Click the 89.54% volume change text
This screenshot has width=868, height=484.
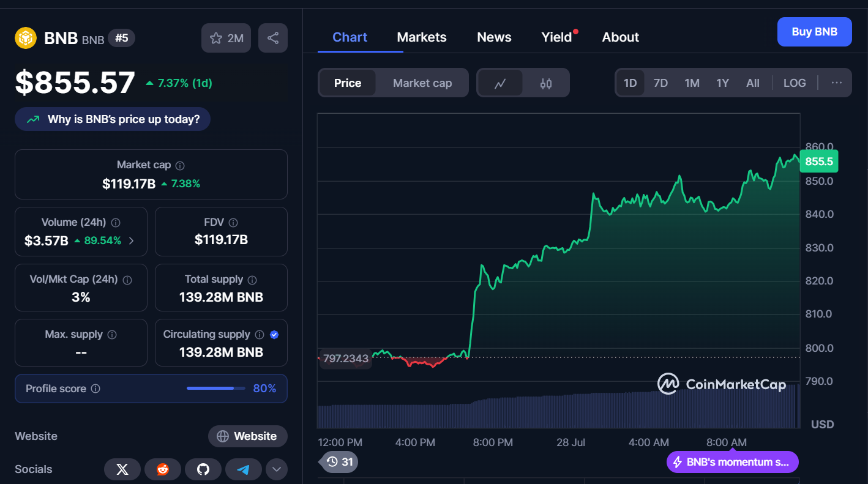(x=102, y=240)
